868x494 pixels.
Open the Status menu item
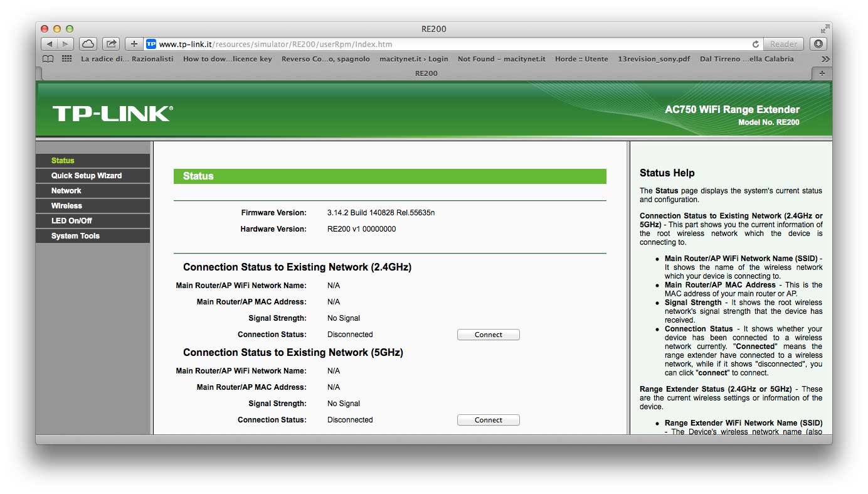[93, 161]
